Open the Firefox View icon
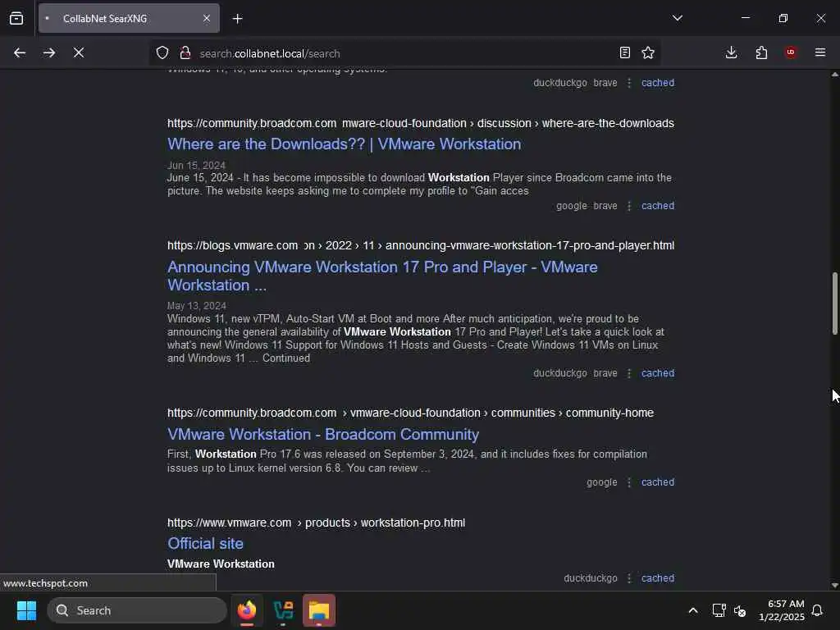840x630 pixels. click(16, 18)
